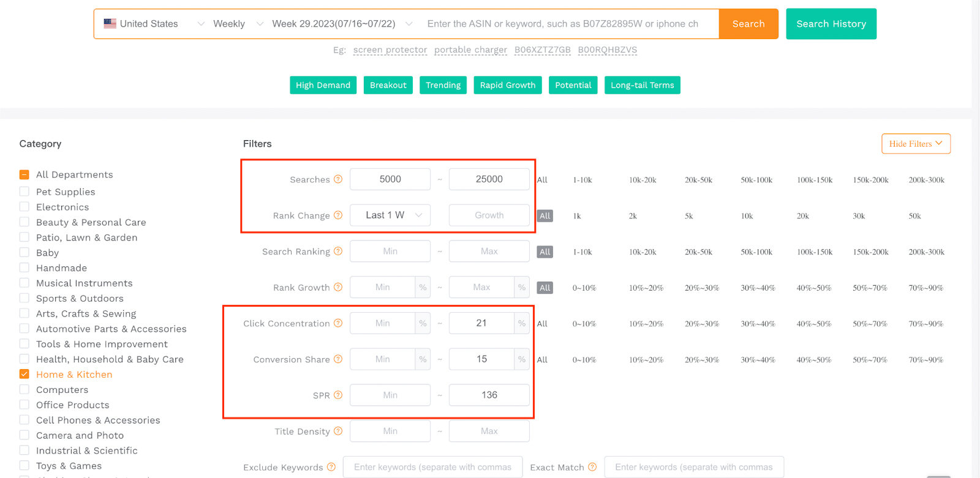
Task: Click the SPR max field showing 136
Action: tap(489, 395)
